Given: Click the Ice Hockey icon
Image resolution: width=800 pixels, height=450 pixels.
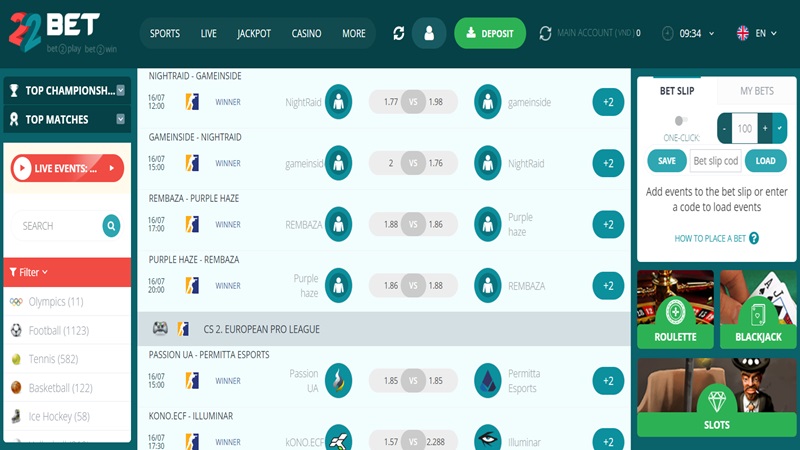Looking at the screenshot, I should pos(16,416).
